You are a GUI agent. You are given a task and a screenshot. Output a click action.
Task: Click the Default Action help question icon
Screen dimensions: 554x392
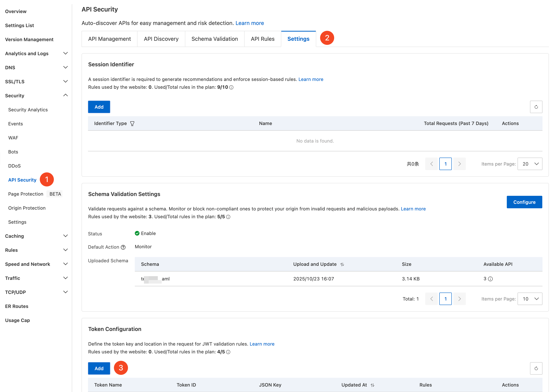(x=123, y=247)
